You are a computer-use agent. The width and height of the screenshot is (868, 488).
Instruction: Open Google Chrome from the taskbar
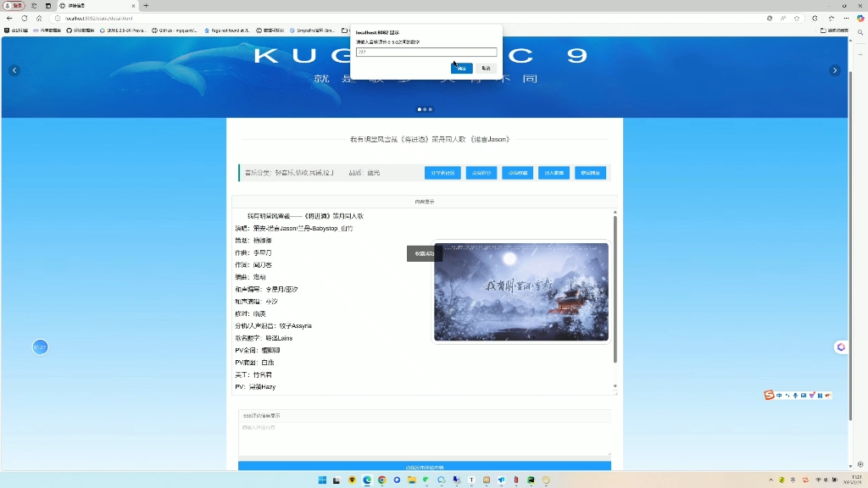pos(382,480)
